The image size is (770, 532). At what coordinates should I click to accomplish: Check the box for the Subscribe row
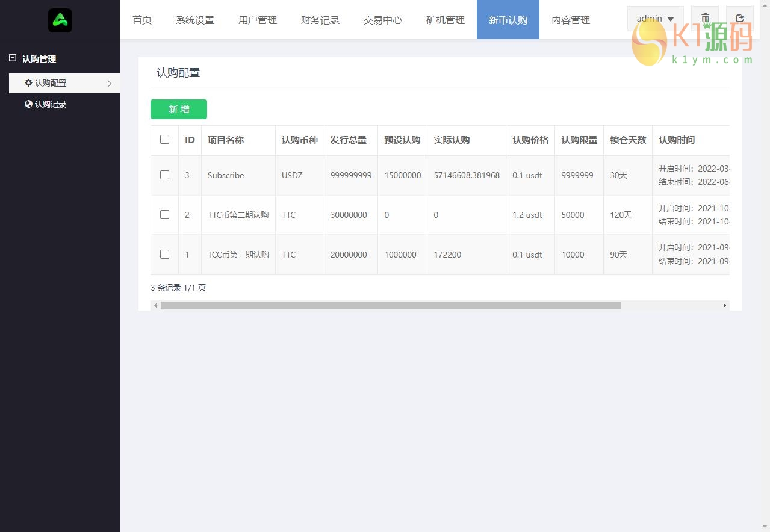(x=164, y=175)
